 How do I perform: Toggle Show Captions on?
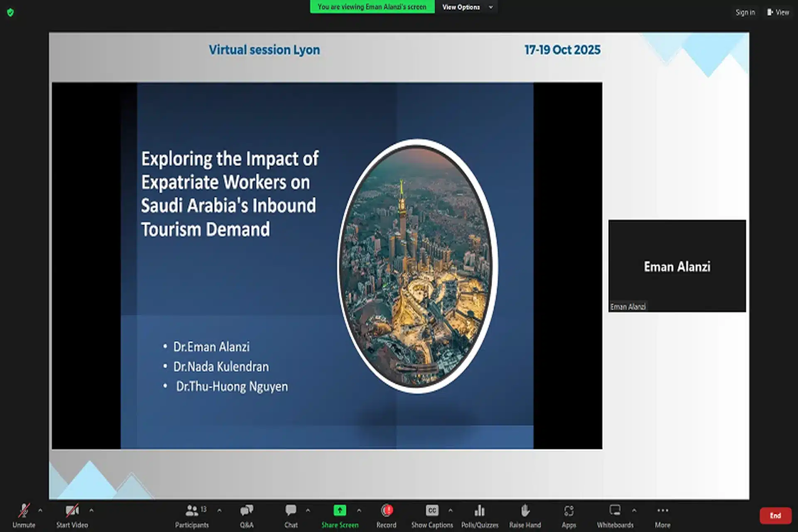click(432, 511)
